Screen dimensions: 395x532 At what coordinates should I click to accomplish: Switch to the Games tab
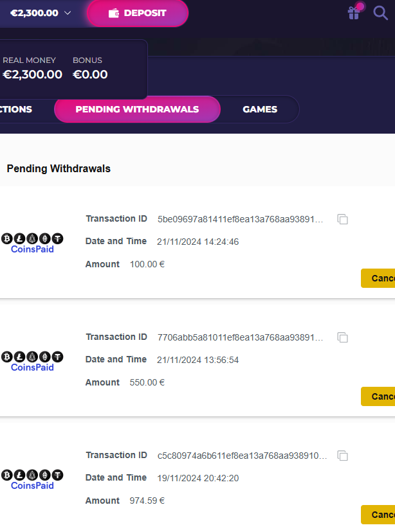[260, 109]
